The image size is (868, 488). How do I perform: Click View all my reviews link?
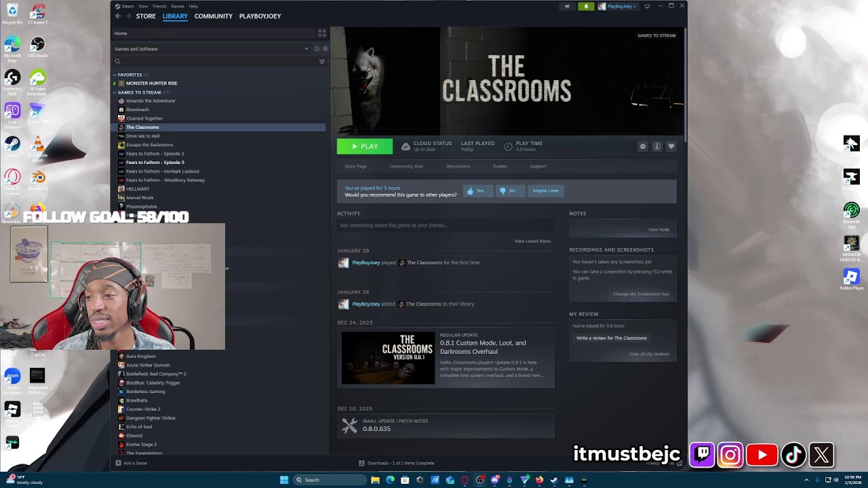click(649, 354)
